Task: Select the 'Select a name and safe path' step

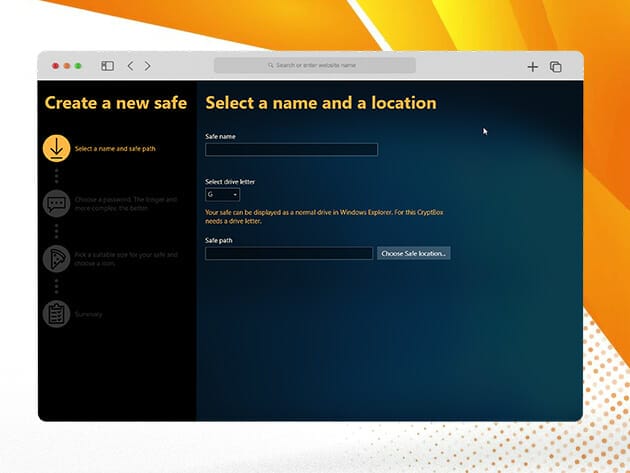Action: [x=115, y=149]
